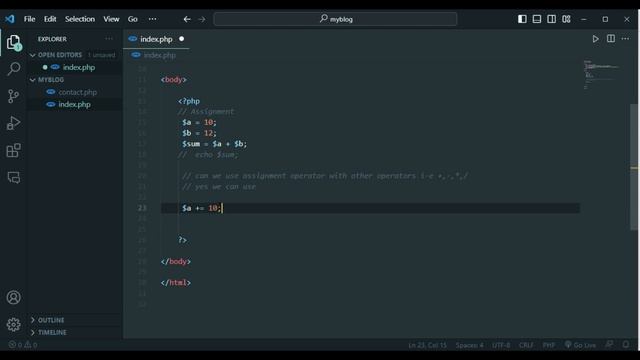640x360 pixels.
Task: Go back with the left arrow
Action: (187, 19)
